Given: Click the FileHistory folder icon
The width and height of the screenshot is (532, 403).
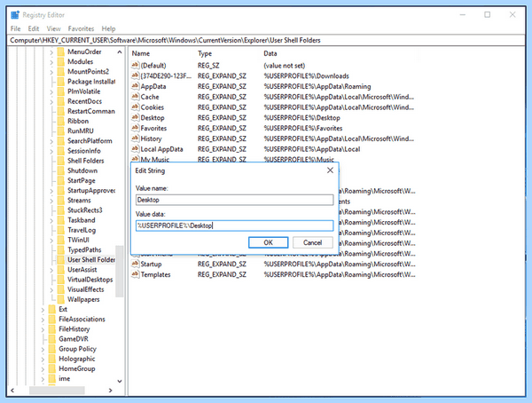Looking at the screenshot, I should point(52,329).
